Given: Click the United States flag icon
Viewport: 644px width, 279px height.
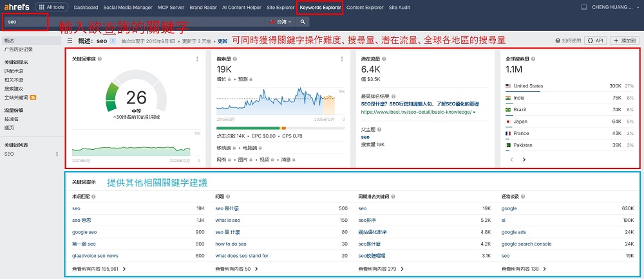Looking at the screenshot, I should (508, 86).
